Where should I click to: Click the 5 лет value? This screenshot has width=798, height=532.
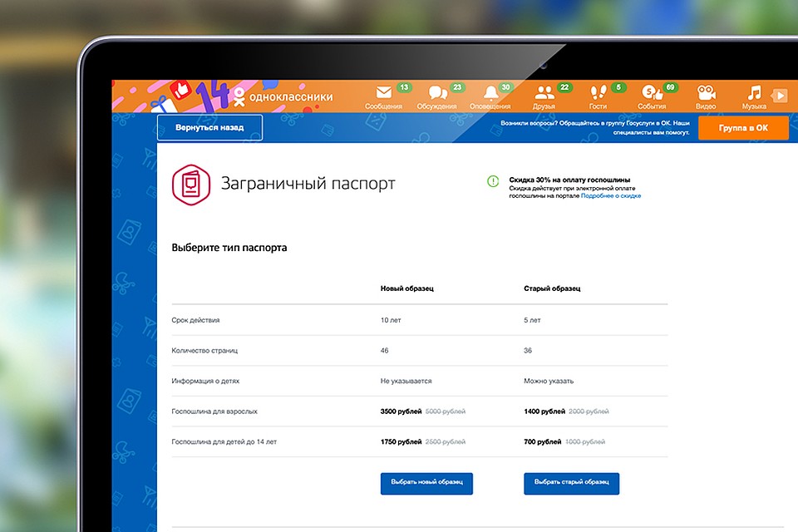(532, 320)
